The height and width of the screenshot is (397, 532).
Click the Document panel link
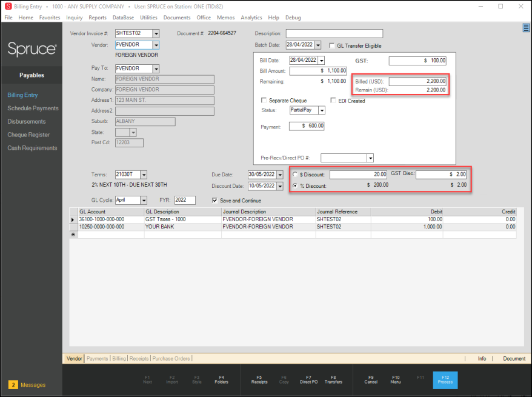pos(514,359)
